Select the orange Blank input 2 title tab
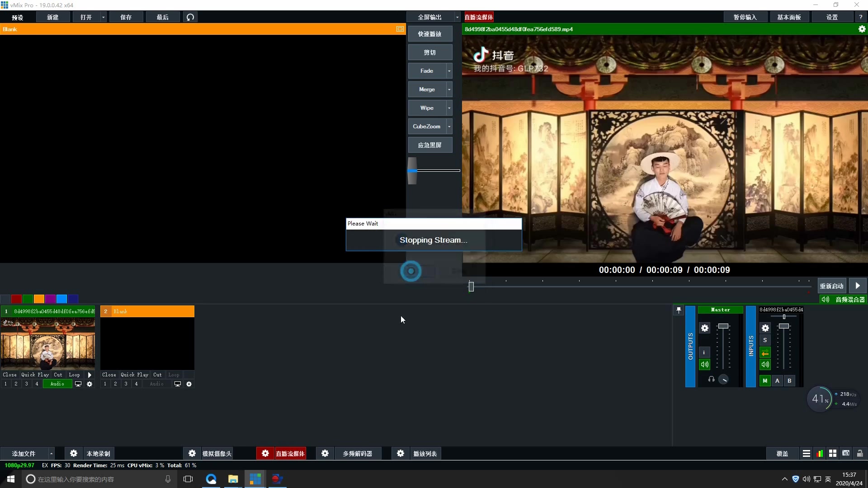Image resolution: width=868 pixels, height=488 pixels. (x=147, y=311)
